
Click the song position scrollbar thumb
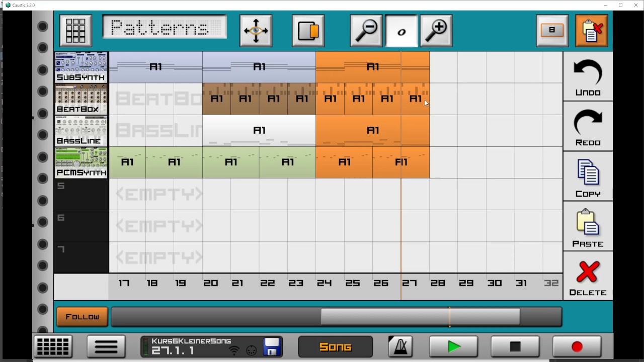tap(420, 317)
